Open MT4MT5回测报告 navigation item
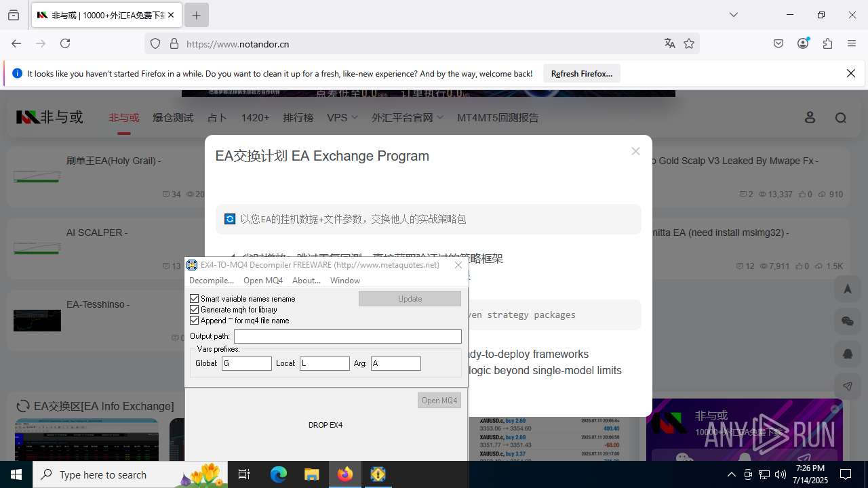This screenshot has height=488, width=868. point(498,117)
